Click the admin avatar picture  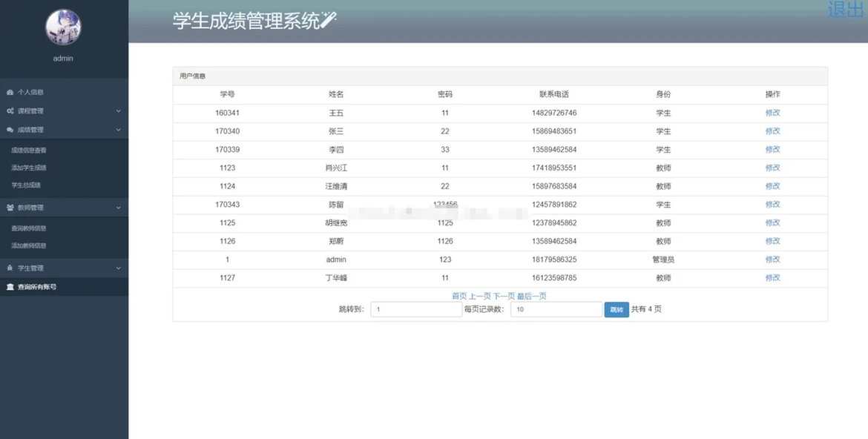63,27
